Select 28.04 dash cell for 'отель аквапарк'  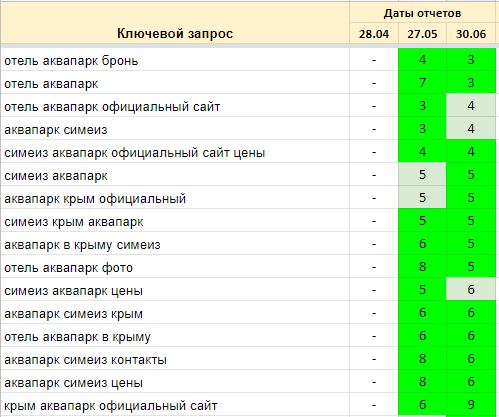[374, 82]
